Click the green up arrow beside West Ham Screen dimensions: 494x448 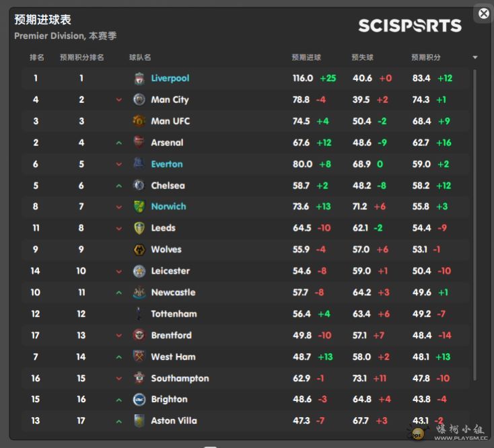pyautogui.click(x=118, y=357)
